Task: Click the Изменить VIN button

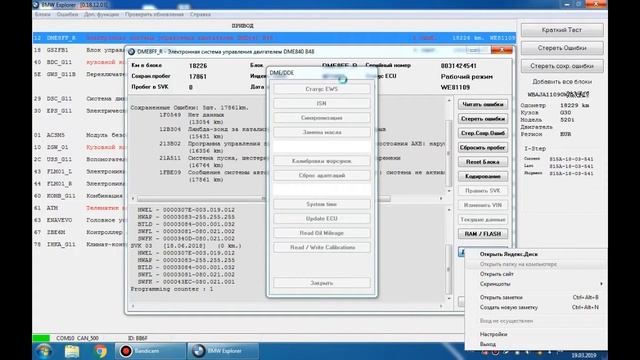Action: coord(482,205)
